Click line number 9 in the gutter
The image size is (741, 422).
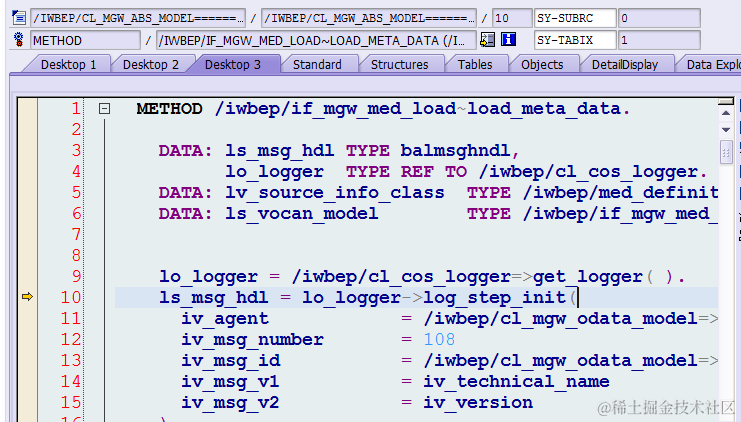click(x=76, y=276)
